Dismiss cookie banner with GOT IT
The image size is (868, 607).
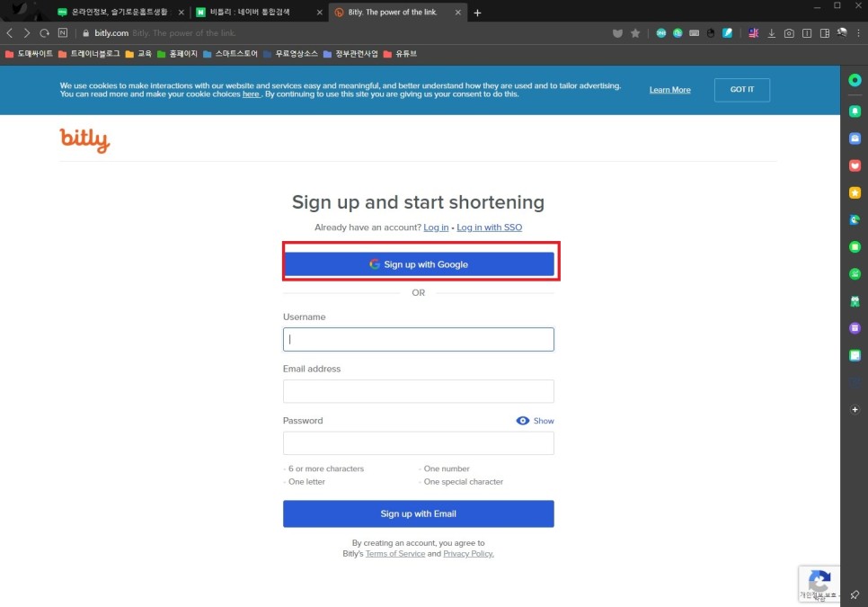742,90
